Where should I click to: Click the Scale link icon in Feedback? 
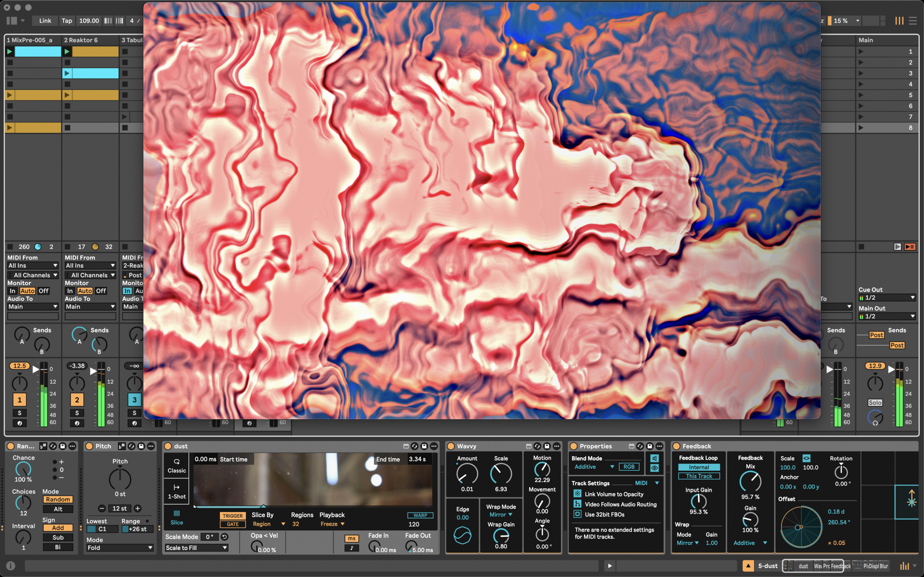point(806,458)
